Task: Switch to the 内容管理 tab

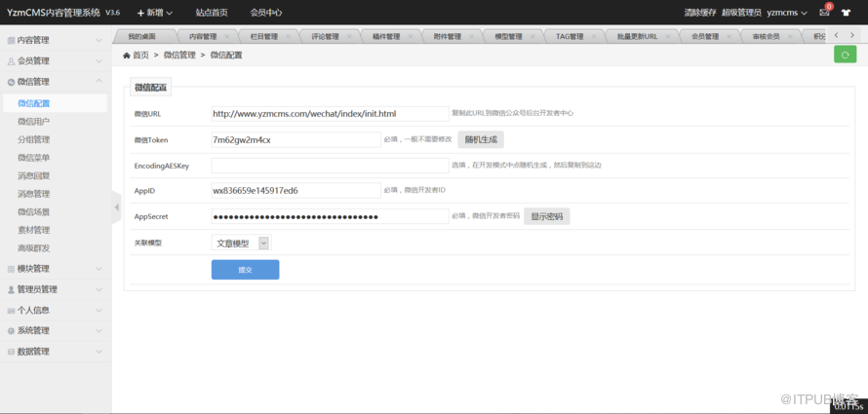Action: pos(203,36)
